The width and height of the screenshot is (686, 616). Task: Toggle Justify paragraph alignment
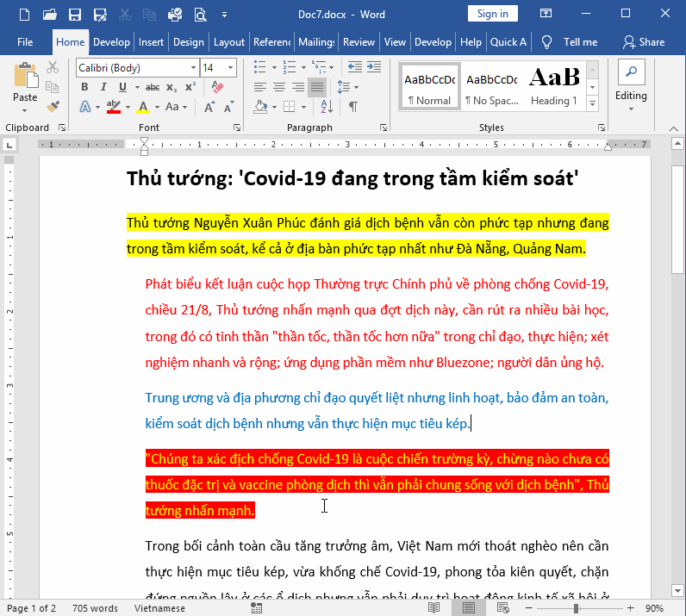coord(317,87)
